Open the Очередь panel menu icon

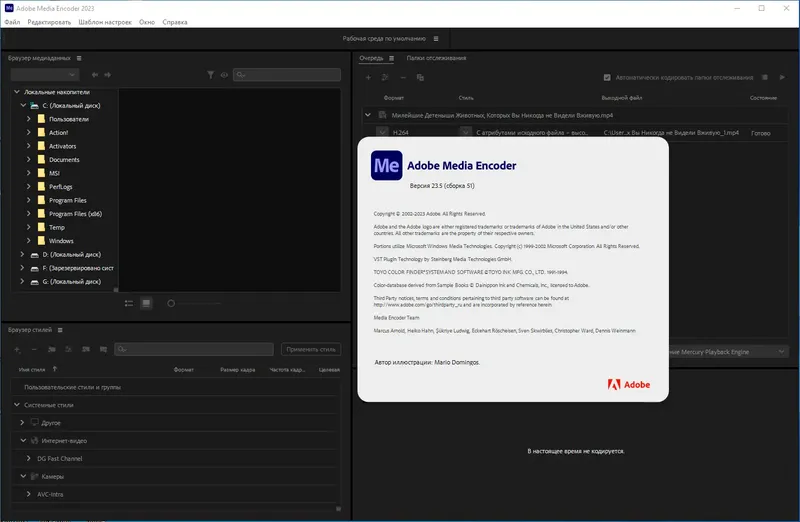pyautogui.click(x=391, y=58)
